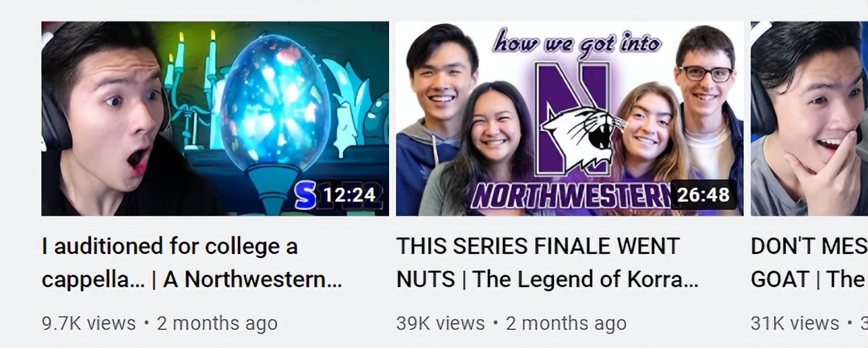Open the 'DON'T MES... GOAT' video title

[x=809, y=262]
